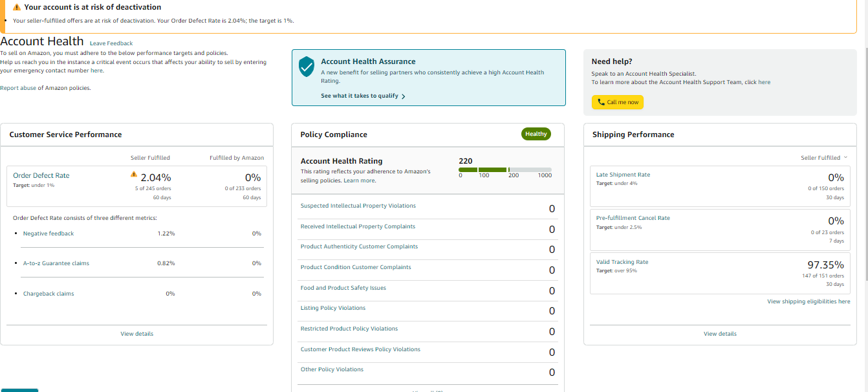Click the Account Health Rating score 220
This screenshot has height=392, width=868.
pyautogui.click(x=466, y=161)
